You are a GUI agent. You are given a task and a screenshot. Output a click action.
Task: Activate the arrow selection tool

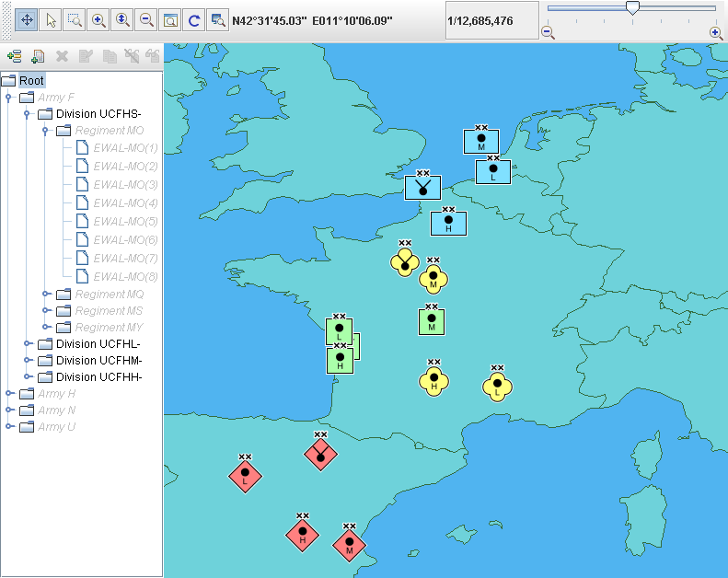point(52,19)
